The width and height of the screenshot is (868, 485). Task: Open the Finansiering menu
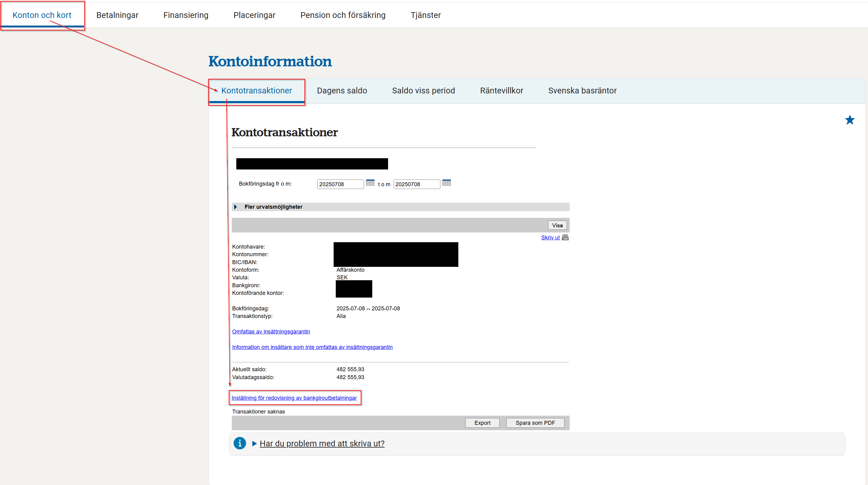pos(186,15)
